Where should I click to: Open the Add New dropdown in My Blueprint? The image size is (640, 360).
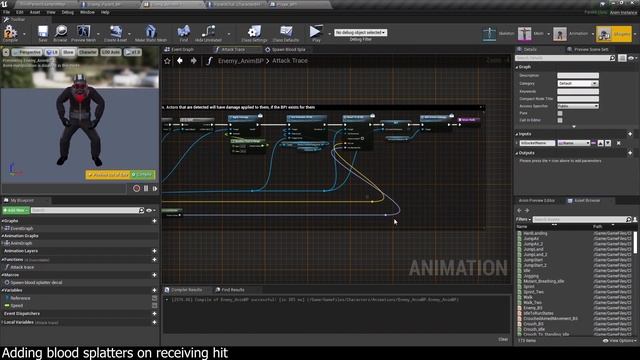pos(16,210)
